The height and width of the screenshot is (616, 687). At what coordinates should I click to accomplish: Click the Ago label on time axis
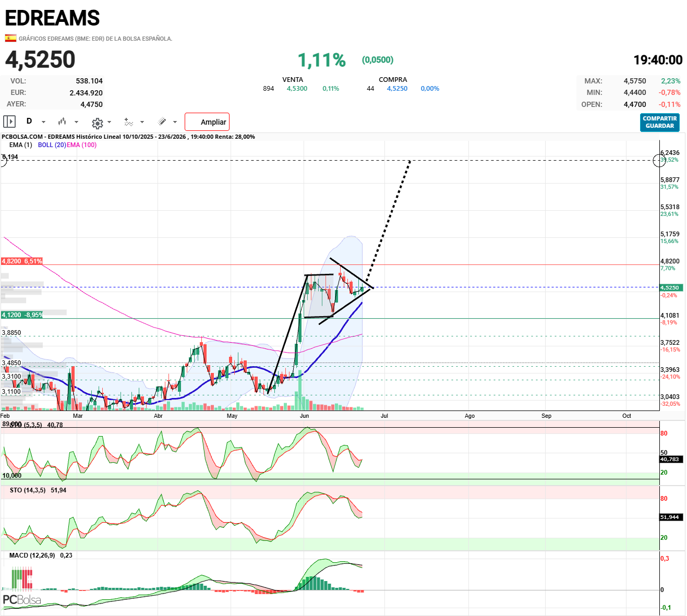click(469, 416)
